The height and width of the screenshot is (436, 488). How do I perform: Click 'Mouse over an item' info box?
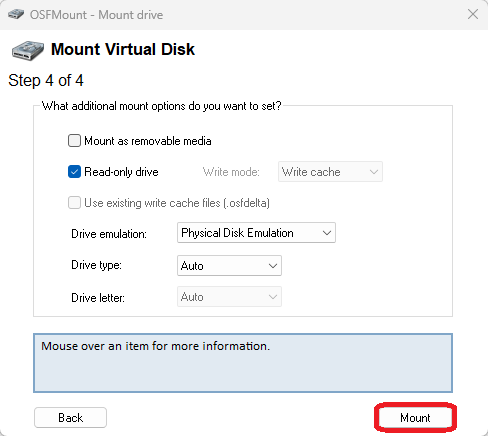(243, 363)
